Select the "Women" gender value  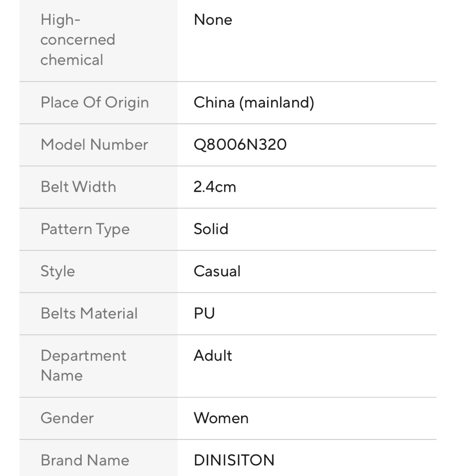click(221, 418)
